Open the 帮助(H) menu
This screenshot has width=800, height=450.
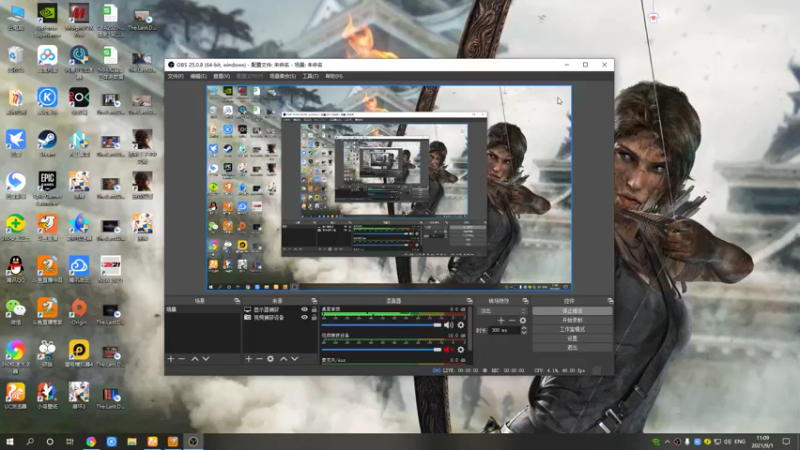point(334,76)
